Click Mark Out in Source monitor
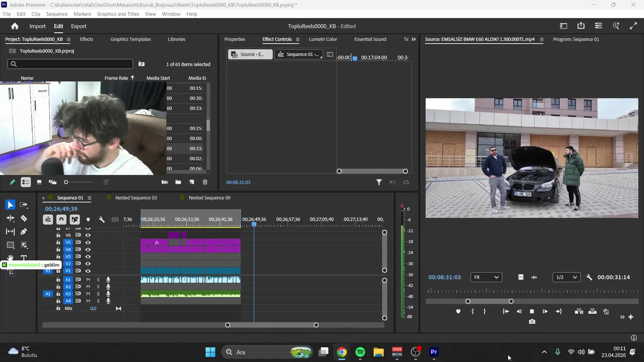644x362 pixels. click(x=485, y=312)
